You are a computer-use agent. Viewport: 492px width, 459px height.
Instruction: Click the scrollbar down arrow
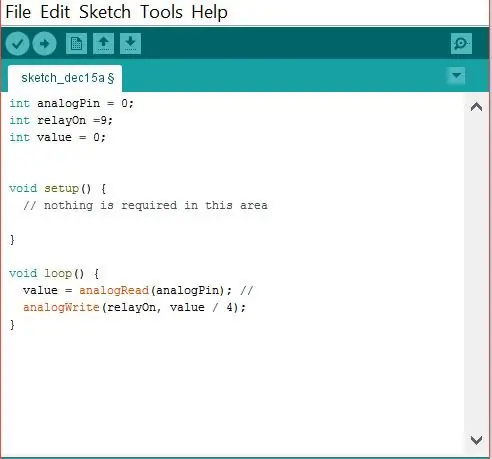pos(476,440)
